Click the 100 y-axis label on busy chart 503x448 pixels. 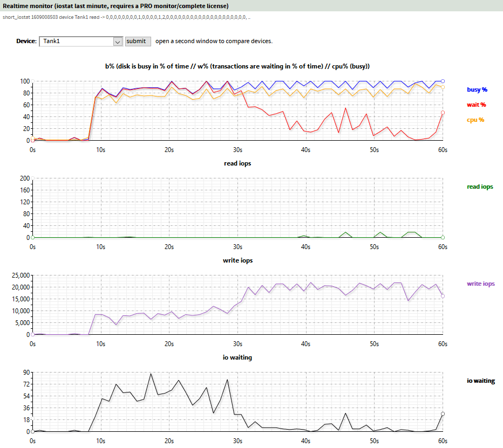pos(25,81)
